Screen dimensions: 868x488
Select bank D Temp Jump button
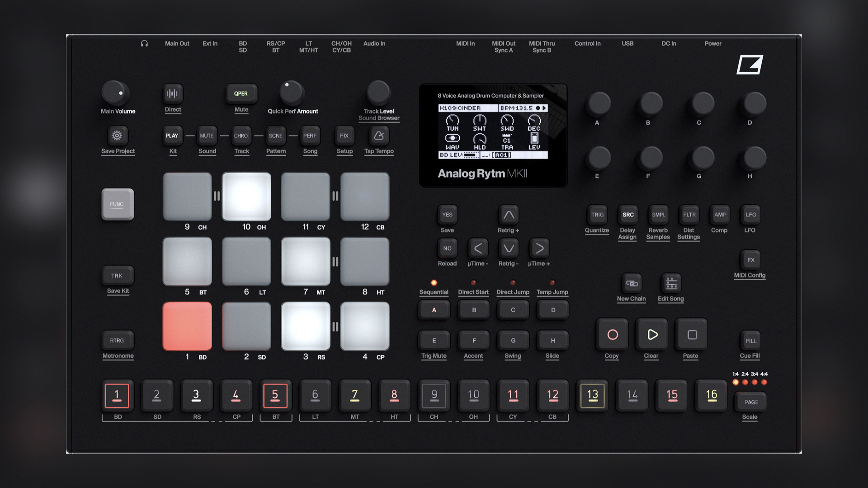(553, 310)
